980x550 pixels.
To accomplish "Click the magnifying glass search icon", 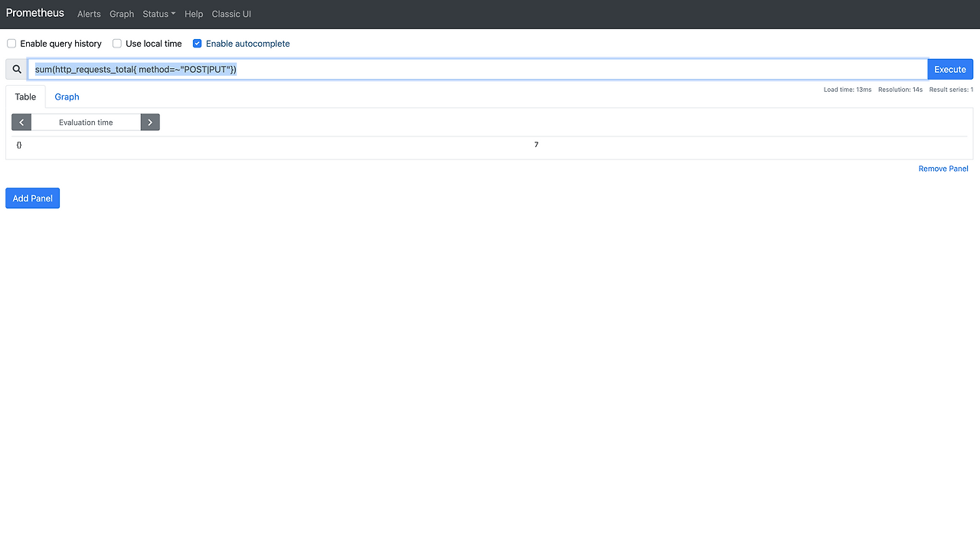I will (x=17, y=69).
